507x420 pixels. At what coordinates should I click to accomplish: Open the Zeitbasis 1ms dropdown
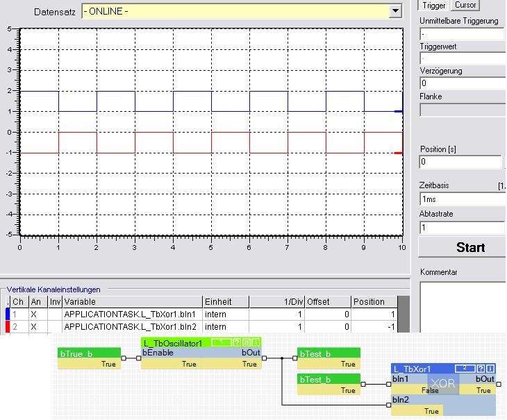(461, 199)
